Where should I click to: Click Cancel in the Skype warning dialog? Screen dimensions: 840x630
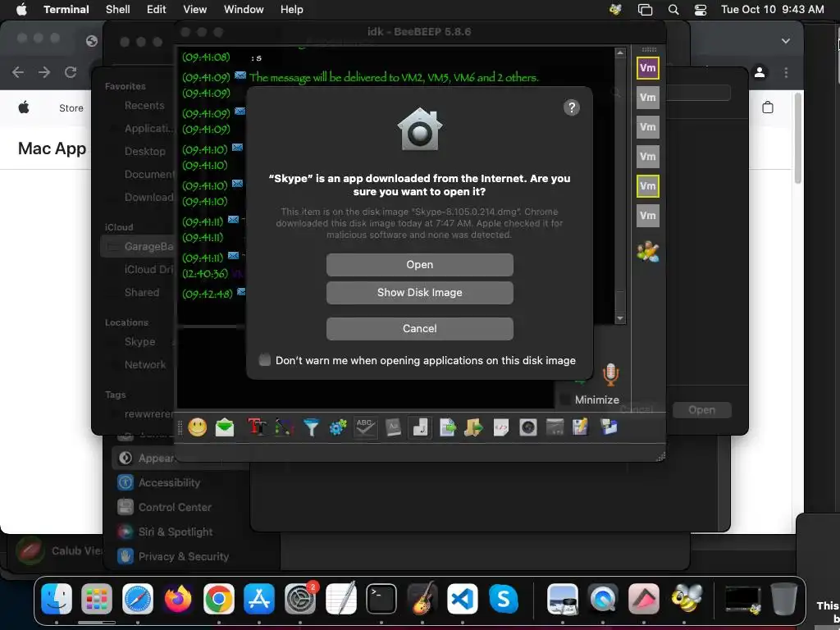(x=419, y=328)
